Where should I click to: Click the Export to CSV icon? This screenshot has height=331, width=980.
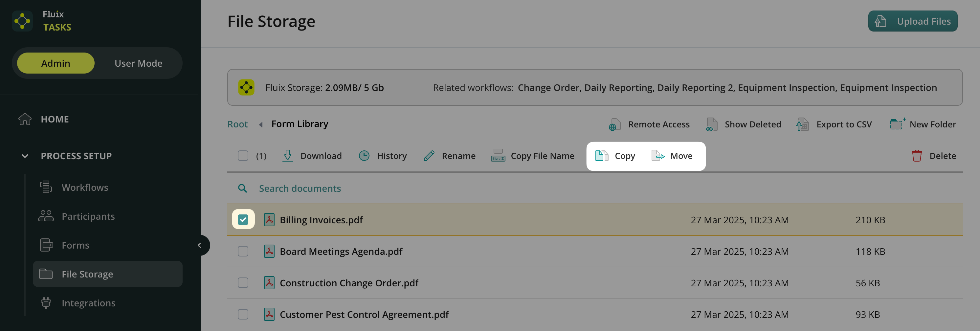coord(802,124)
